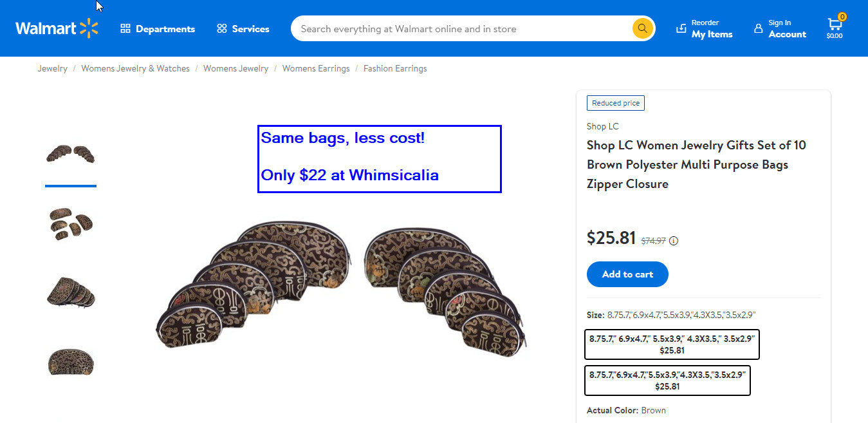Screen dimensions: 868x423
Task: Click the Reorder My Items icon
Action: tap(681, 28)
